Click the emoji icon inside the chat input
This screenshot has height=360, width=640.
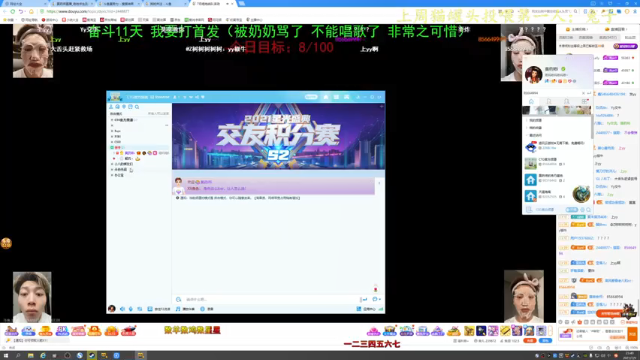[178, 300]
